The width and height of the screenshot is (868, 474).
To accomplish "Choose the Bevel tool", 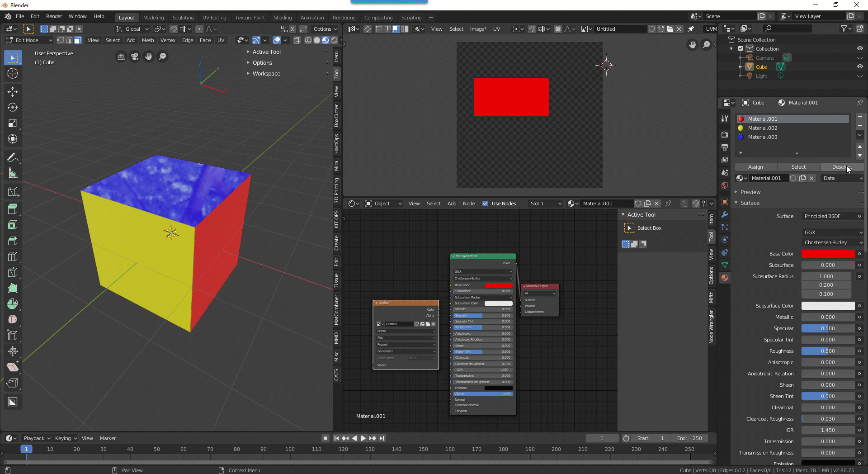I will click(x=13, y=241).
